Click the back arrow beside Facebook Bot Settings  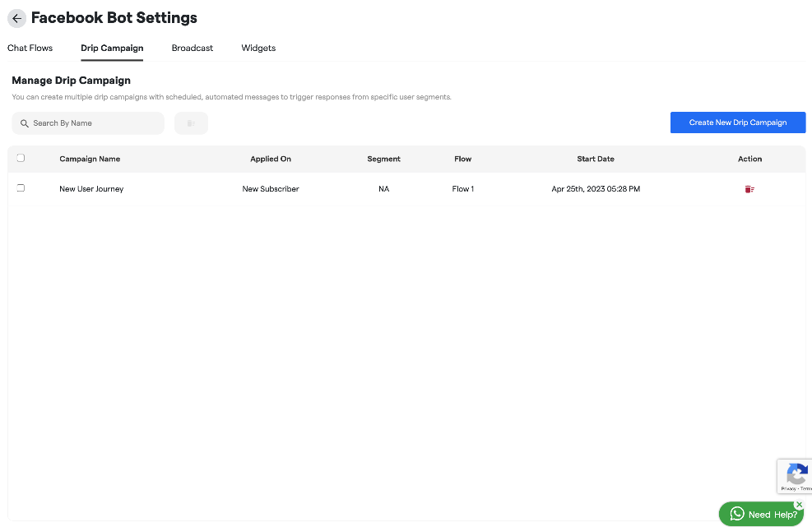pyautogui.click(x=16, y=18)
